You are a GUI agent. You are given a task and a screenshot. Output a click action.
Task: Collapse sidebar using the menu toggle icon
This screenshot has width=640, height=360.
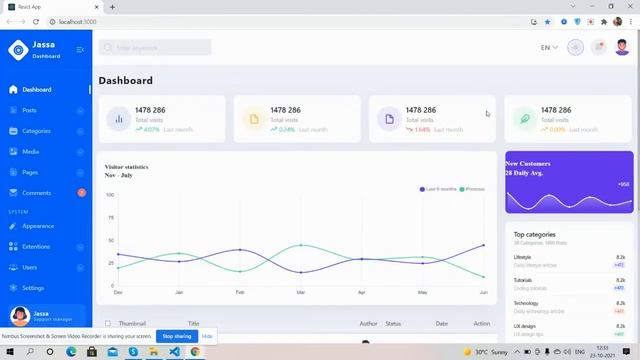(80, 50)
